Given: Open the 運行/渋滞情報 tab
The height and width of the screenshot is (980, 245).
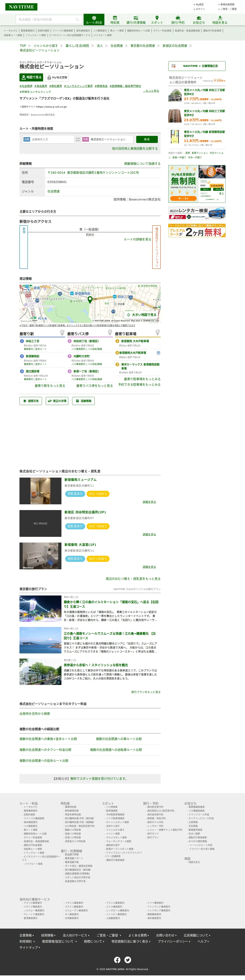Looking at the screenshot, I should 136,20.
